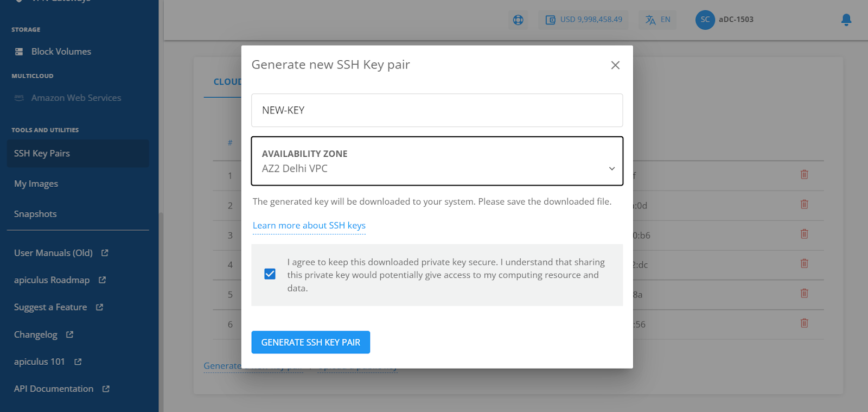
Task: Open the Learn more about SSH keys link
Action: (308, 225)
